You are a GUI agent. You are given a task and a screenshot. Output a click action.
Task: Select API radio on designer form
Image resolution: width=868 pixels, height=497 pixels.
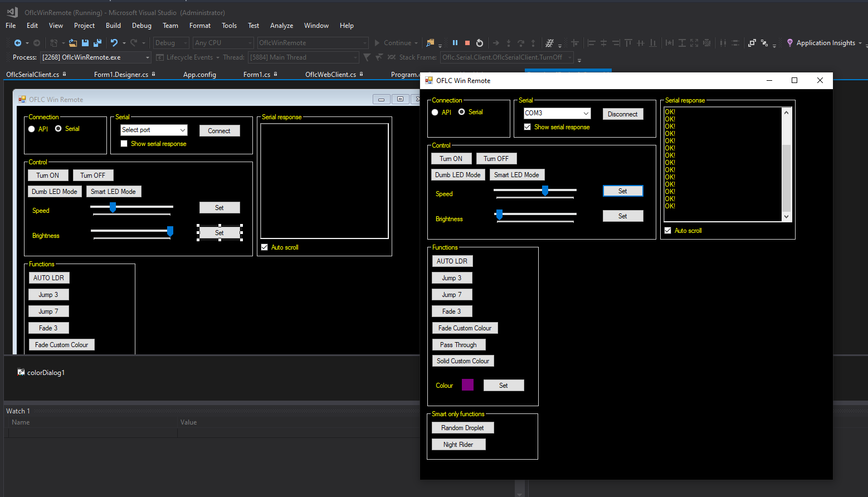click(32, 129)
